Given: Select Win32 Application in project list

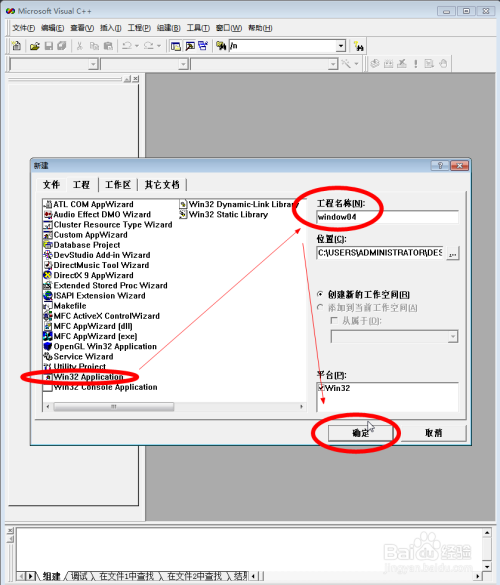Looking at the screenshot, I should [88, 377].
